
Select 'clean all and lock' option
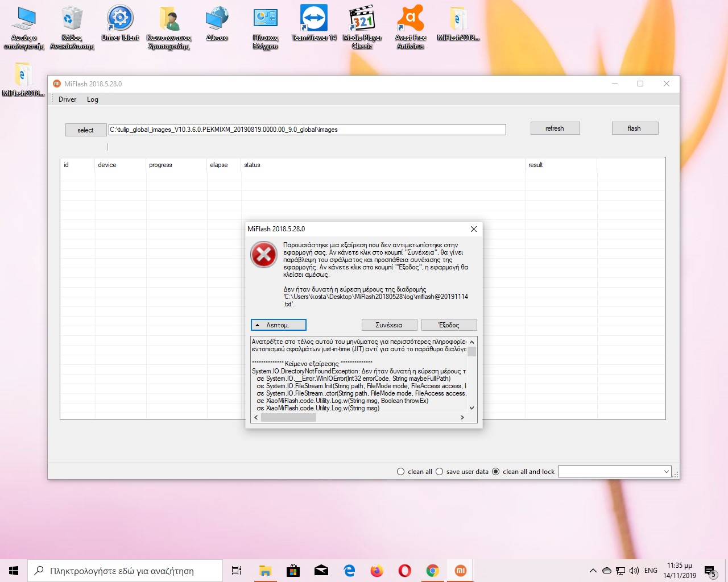coord(496,472)
